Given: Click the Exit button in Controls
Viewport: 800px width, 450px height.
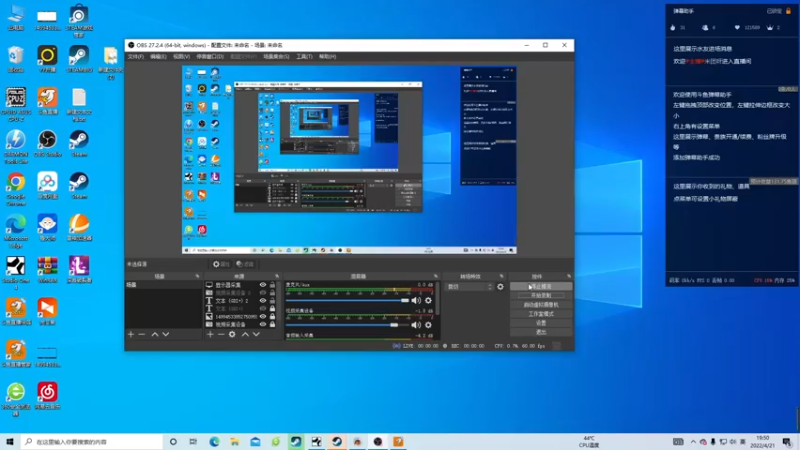Looking at the screenshot, I should [541, 332].
